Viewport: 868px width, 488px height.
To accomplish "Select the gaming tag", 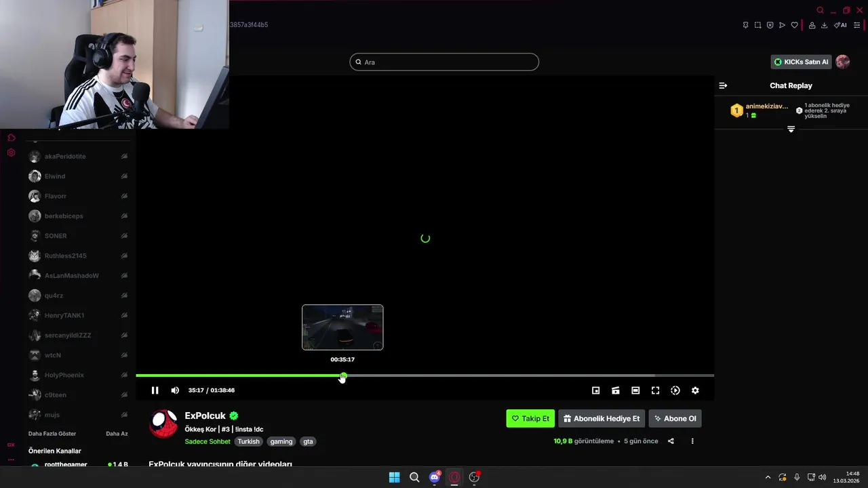I will (x=281, y=441).
